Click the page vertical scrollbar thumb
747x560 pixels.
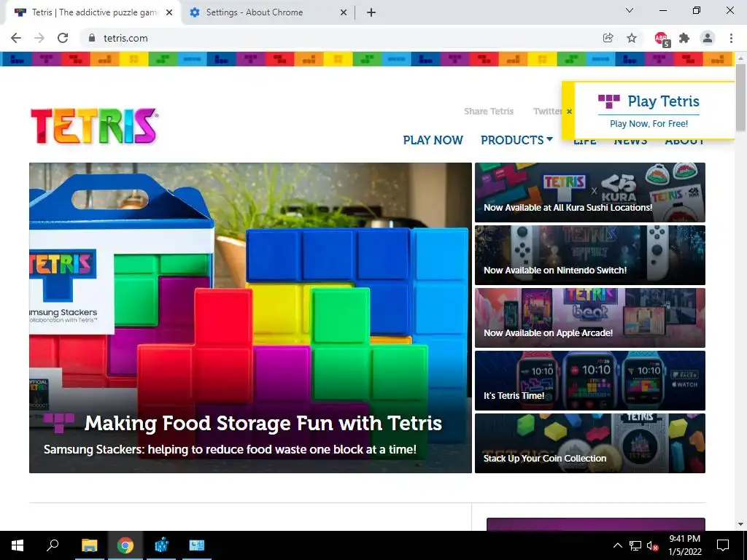tap(740, 97)
